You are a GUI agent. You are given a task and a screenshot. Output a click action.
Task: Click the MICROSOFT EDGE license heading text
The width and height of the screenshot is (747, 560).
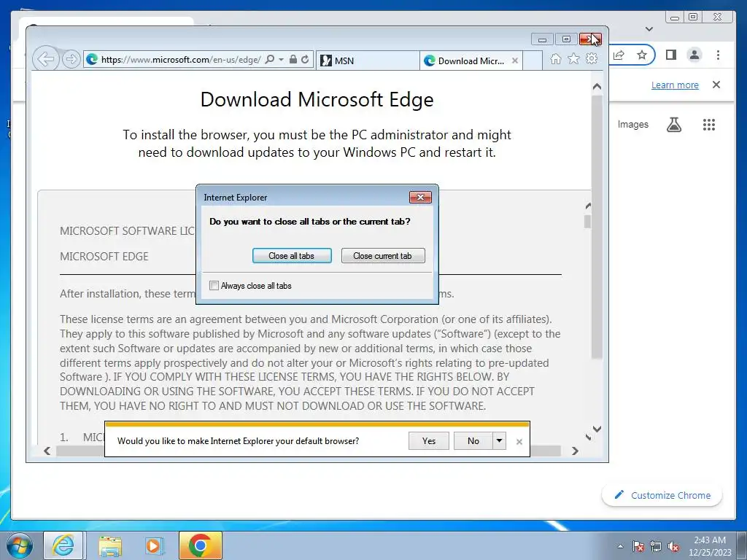104,257
